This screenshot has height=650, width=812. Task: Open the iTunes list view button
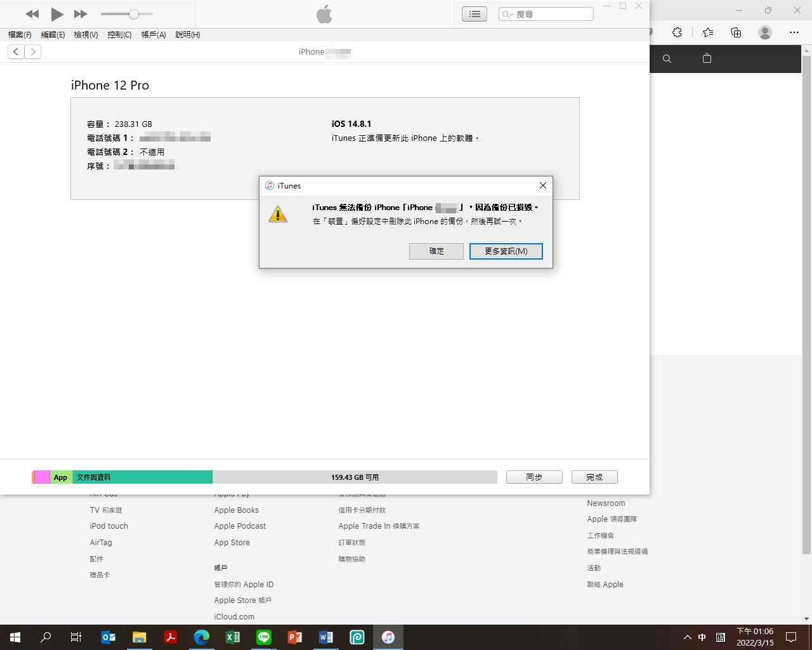pos(475,14)
